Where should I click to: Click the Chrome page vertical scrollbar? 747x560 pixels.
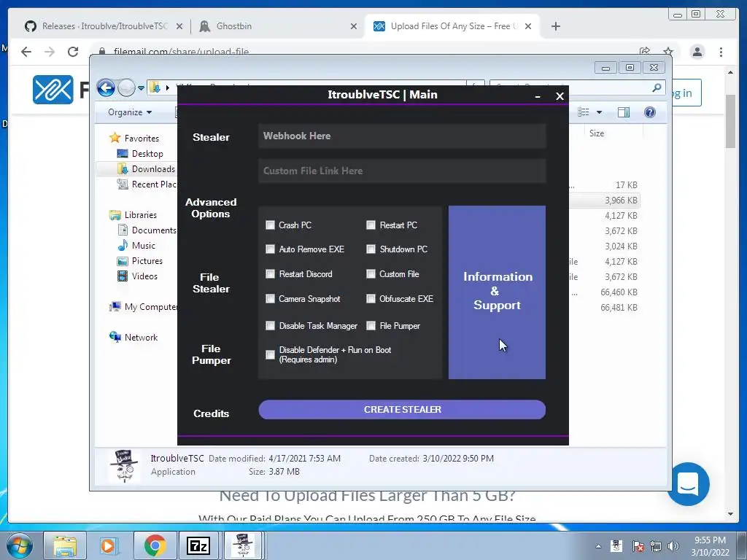[730, 121]
